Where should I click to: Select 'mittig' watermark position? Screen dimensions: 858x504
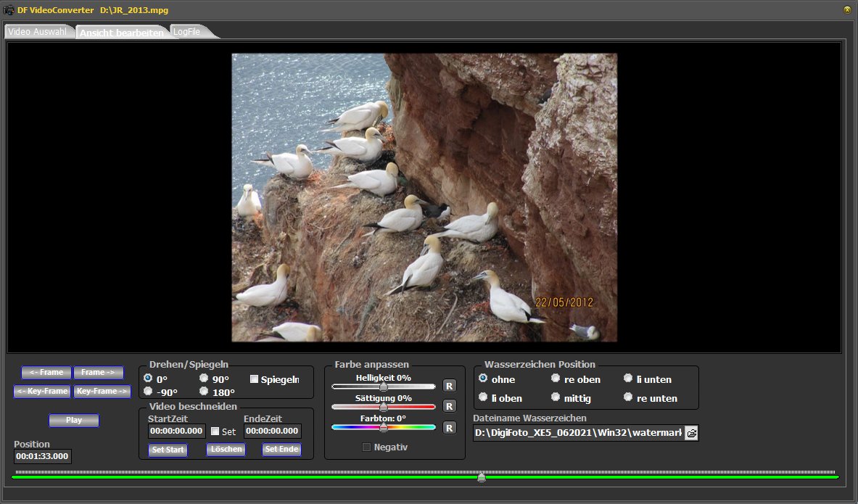point(556,397)
